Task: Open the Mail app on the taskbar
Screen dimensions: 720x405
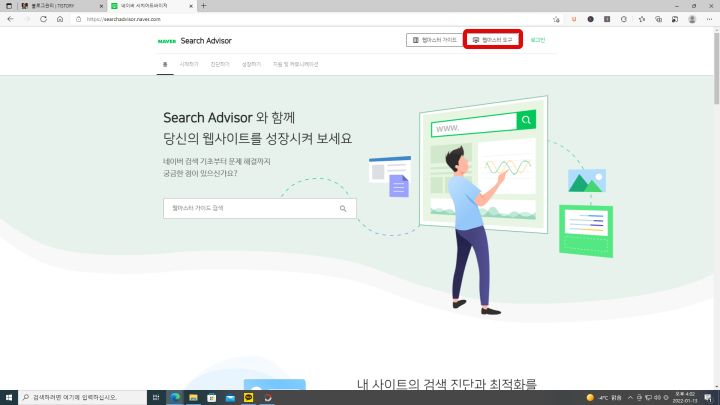Action: click(x=230, y=398)
